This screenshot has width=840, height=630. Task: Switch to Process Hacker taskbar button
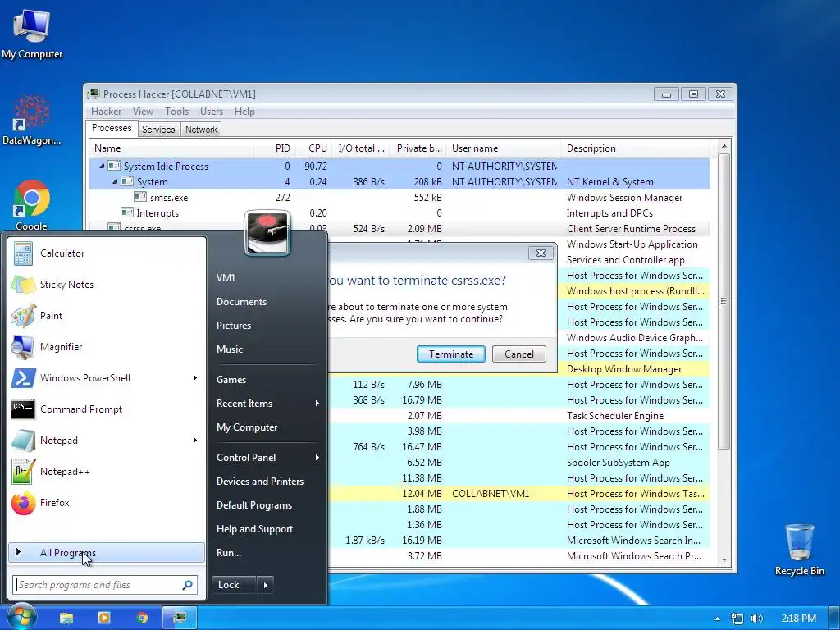click(x=180, y=618)
